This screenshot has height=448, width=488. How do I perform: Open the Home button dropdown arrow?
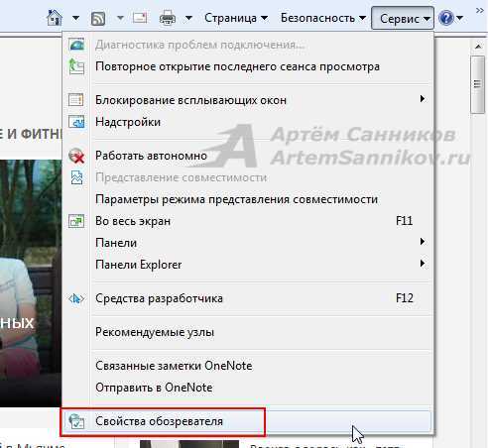(76, 18)
